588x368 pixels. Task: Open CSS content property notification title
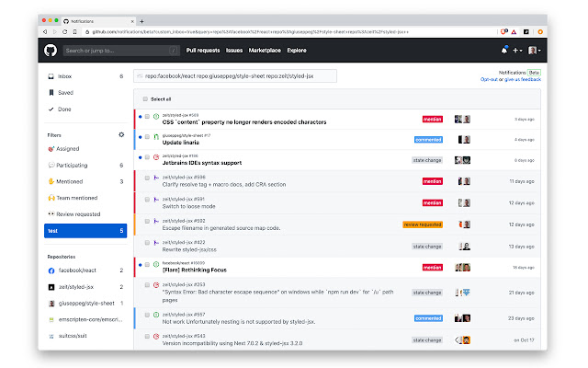[x=244, y=122]
